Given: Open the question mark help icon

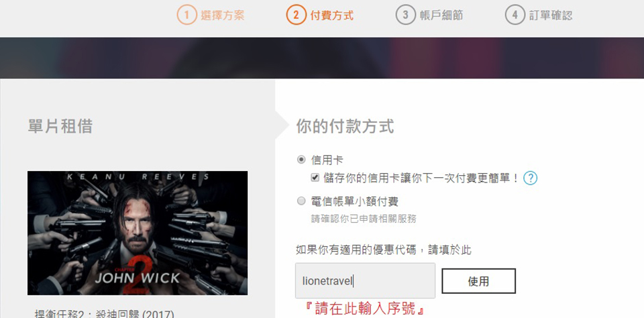Looking at the screenshot, I should (x=530, y=178).
